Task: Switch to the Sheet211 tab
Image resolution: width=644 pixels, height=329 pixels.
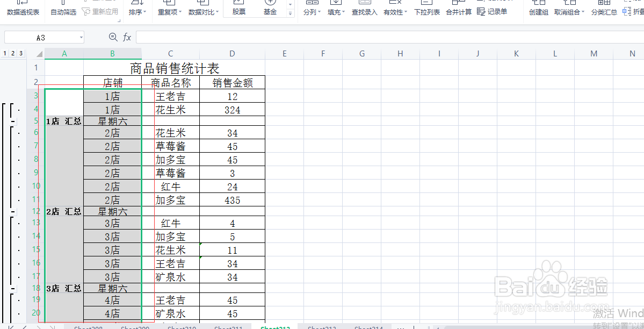Action: (228, 328)
